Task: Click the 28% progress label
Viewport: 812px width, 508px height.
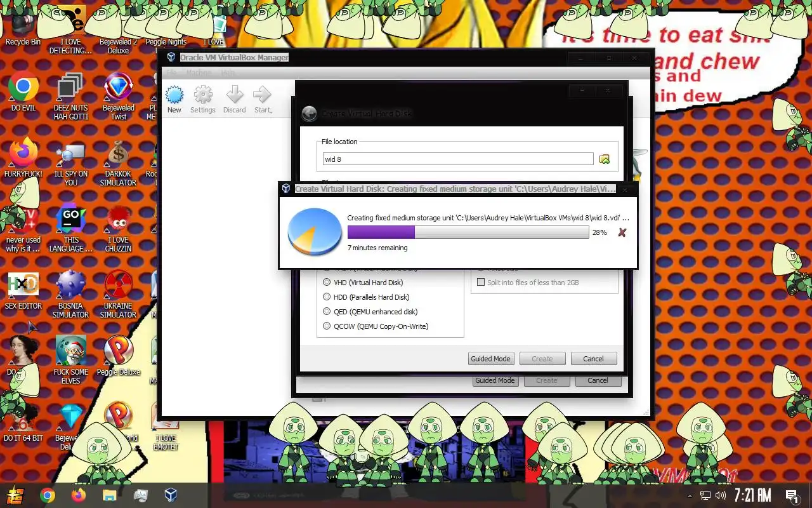Action: pos(599,232)
